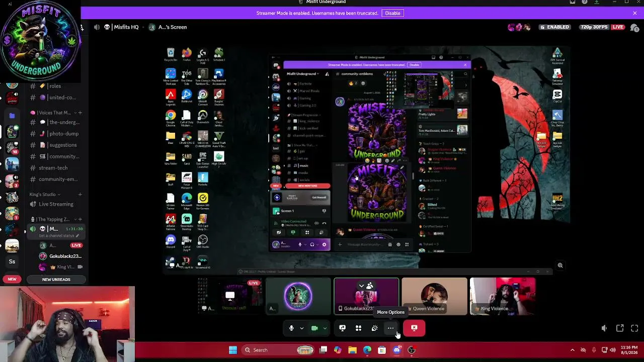Open the activities launcher icon

[358, 328]
